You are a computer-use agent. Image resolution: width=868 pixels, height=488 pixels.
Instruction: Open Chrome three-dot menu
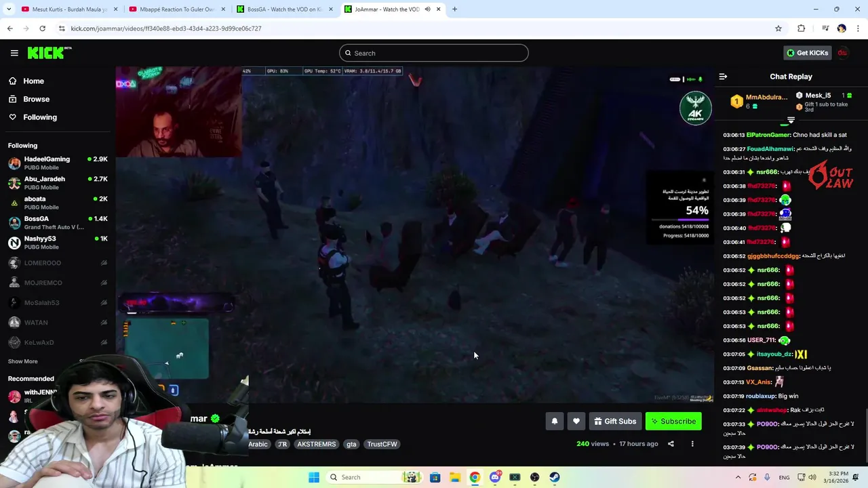pos(859,28)
